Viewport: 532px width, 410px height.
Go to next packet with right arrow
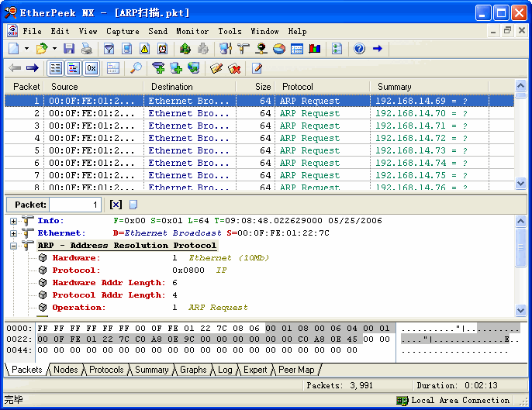pyautogui.click(x=33, y=68)
